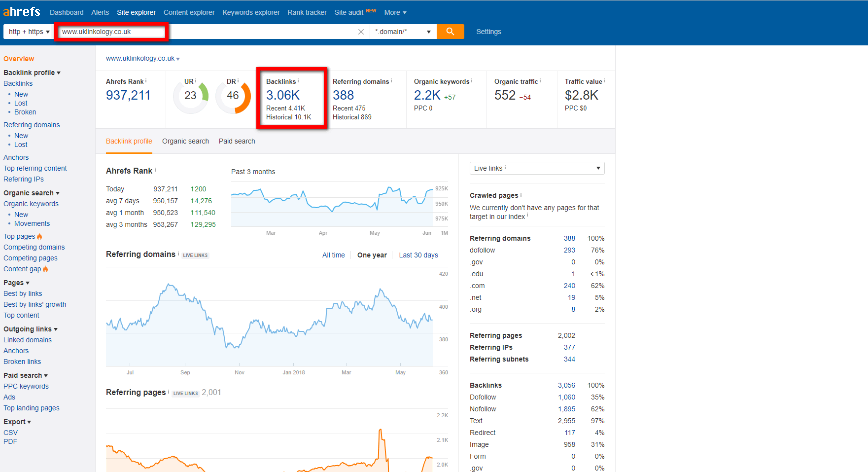Open Settings link in the search bar
868x472 pixels.
click(488, 32)
